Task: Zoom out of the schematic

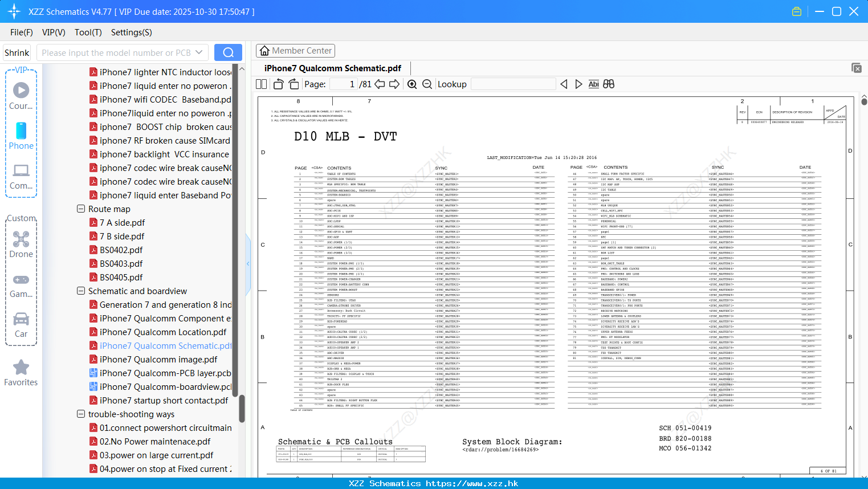Action: 427,84
